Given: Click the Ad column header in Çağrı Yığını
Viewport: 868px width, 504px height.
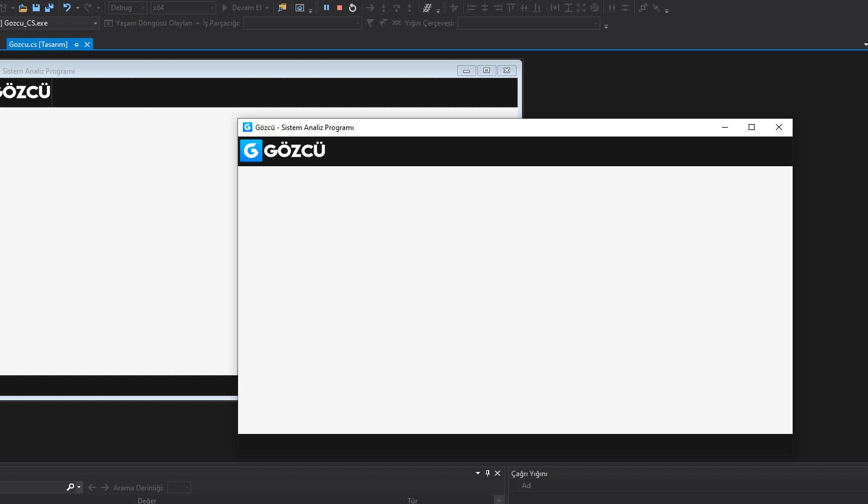Looking at the screenshot, I should pos(526,486).
